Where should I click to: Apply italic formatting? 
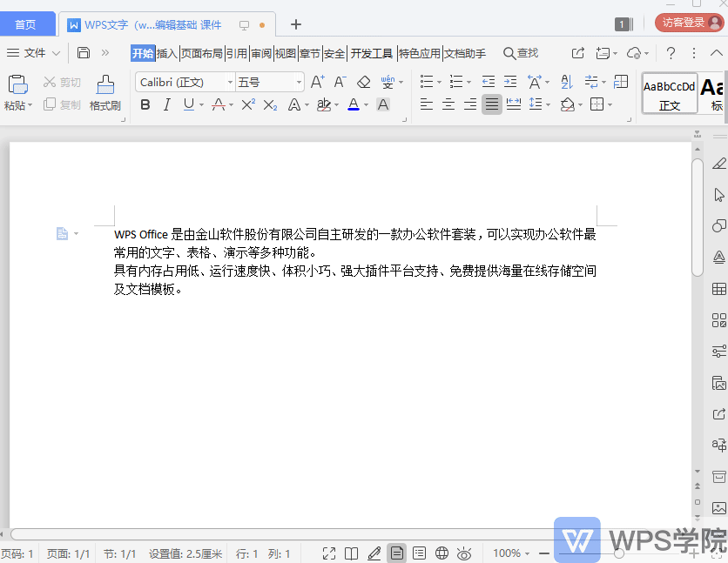165,104
